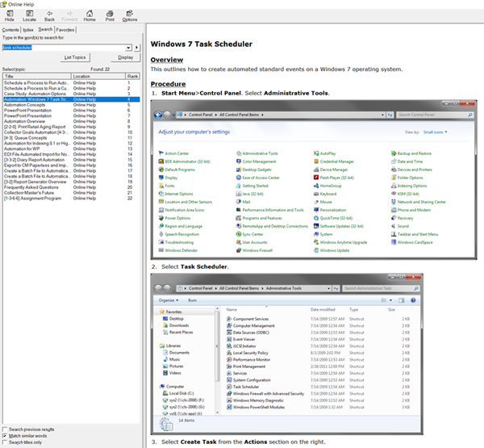Click Favorites star in explorer navigation image
The width and height of the screenshot is (484, 448).
coord(162,312)
